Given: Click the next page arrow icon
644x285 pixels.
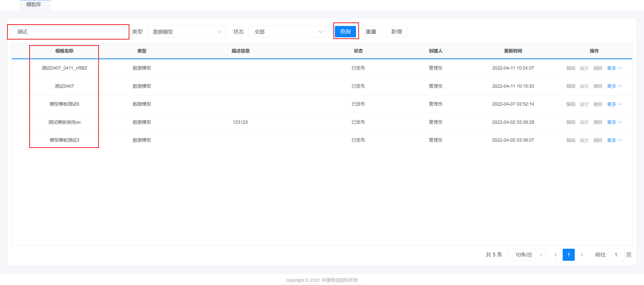Looking at the screenshot, I should coord(582,255).
